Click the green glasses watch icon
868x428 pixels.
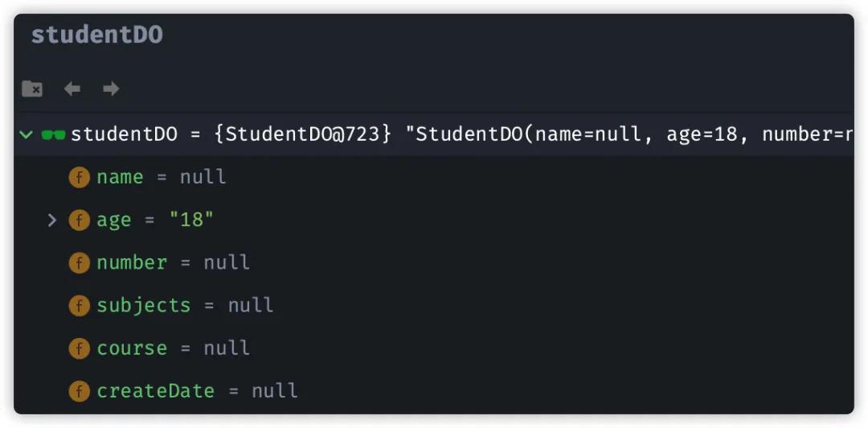point(53,134)
